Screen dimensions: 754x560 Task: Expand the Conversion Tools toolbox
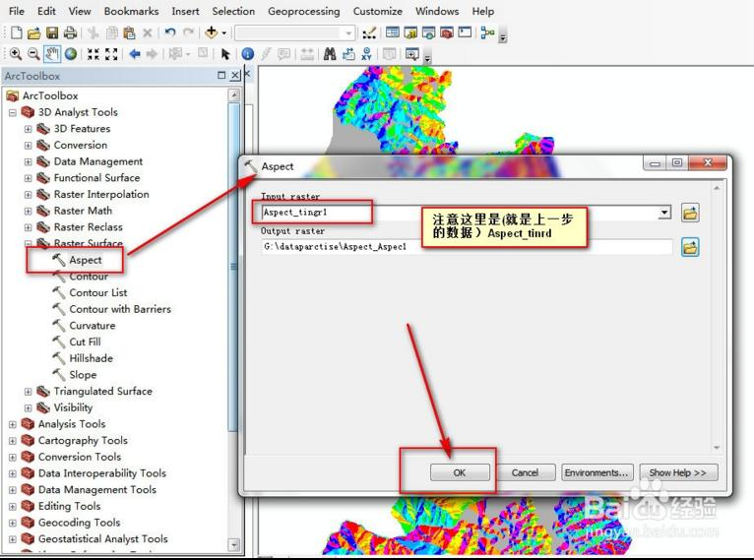(x=13, y=457)
